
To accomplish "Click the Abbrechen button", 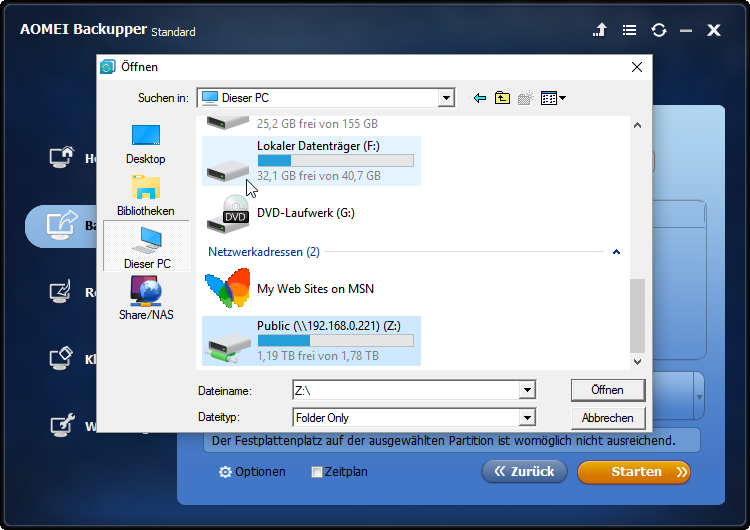I will click(x=608, y=418).
